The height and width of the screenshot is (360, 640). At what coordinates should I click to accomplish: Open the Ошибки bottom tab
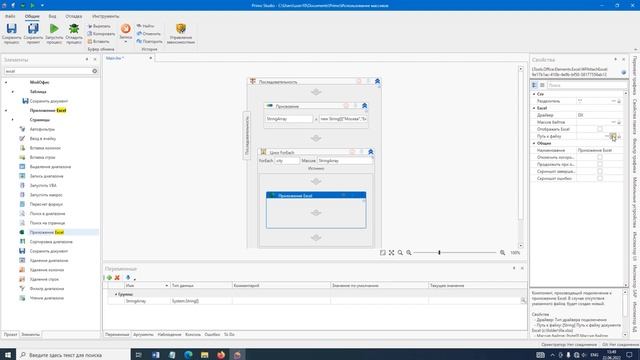[212, 335]
